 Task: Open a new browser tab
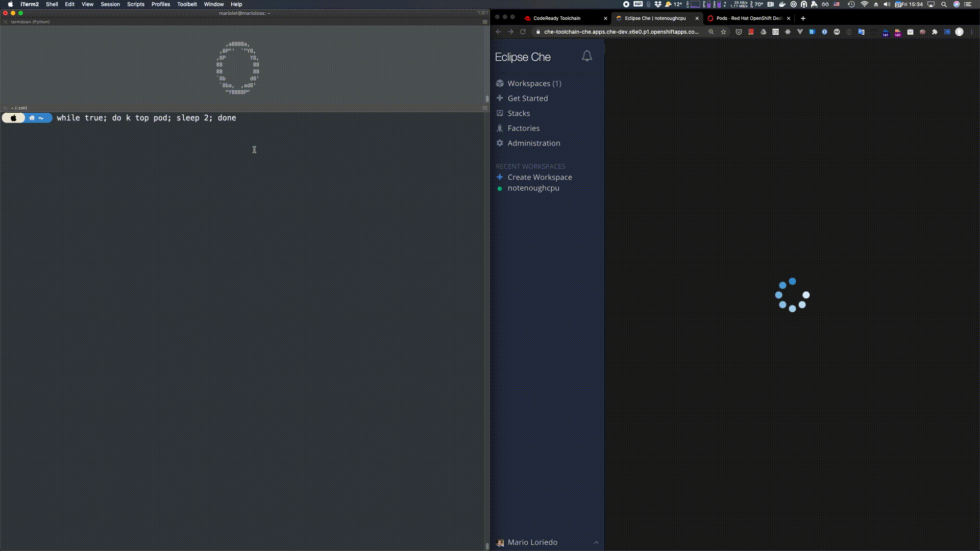[x=803, y=18]
